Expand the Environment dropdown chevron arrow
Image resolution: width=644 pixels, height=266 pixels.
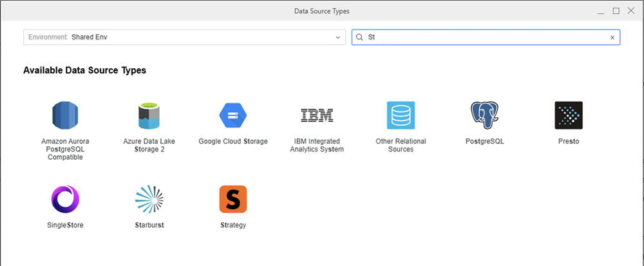pyautogui.click(x=338, y=37)
